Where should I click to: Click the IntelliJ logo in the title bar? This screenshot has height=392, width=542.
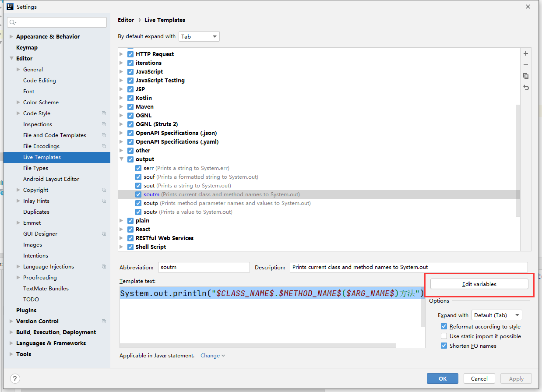tap(10, 7)
